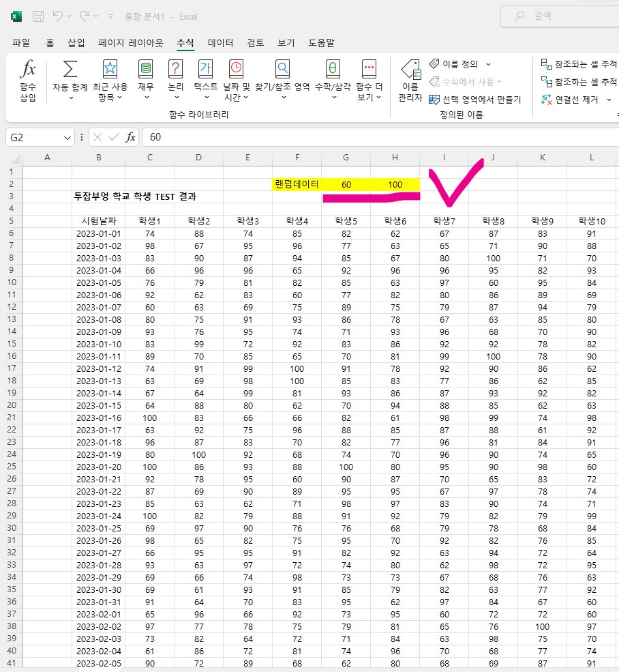
Task: Open the File (파일) tab
Action: click(x=20, y=42)
